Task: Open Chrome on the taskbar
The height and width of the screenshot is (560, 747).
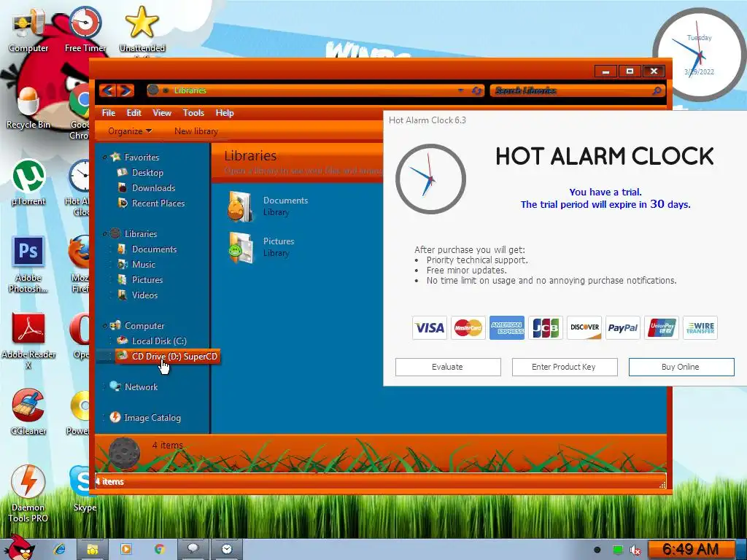Action: click(x=160, y=549)
